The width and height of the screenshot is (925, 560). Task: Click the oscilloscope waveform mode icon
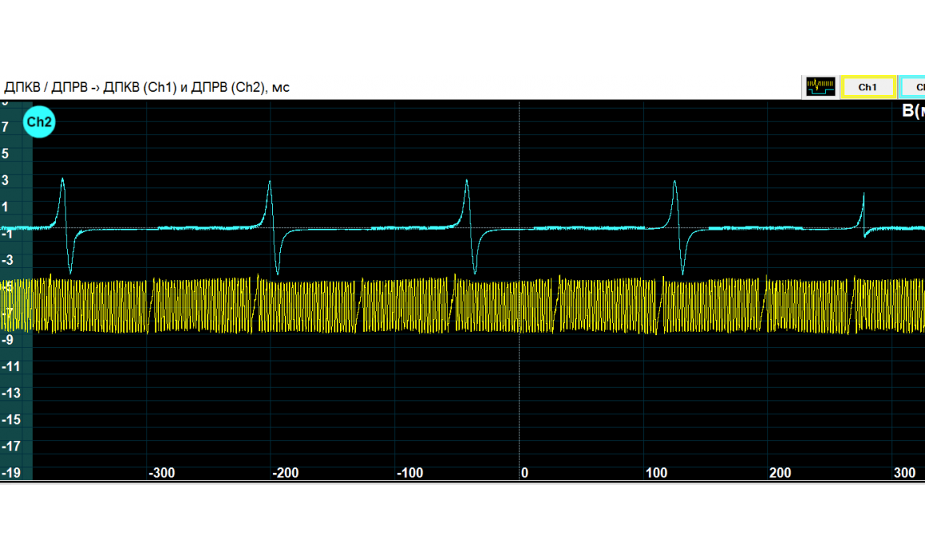coord(820,86)
